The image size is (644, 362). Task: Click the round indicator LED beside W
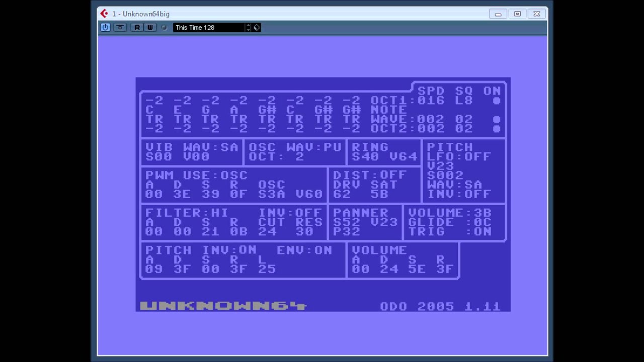coord(164,28)
